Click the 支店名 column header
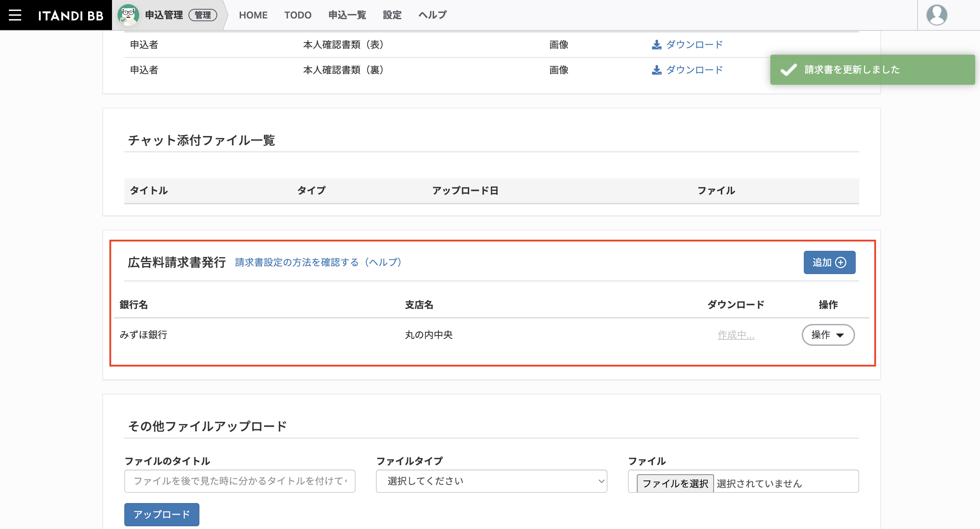This screenshot has height=529, width=980. pyautogui.click(x=419, y=305)
